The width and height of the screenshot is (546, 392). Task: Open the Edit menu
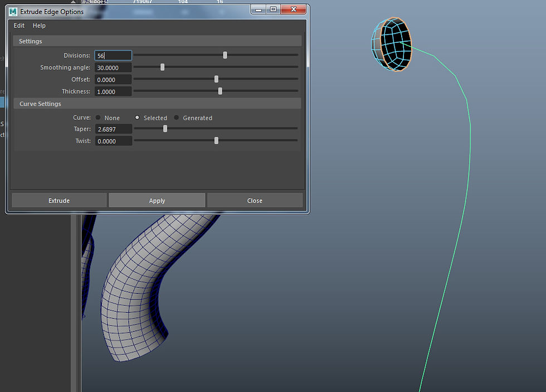click(x=19, y=26)
